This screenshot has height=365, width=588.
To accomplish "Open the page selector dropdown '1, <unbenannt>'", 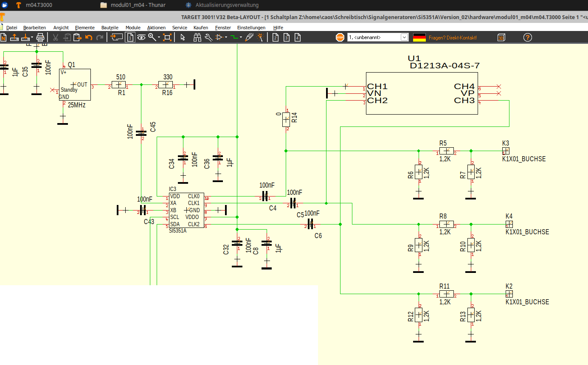I will click(x=378, y=37).
